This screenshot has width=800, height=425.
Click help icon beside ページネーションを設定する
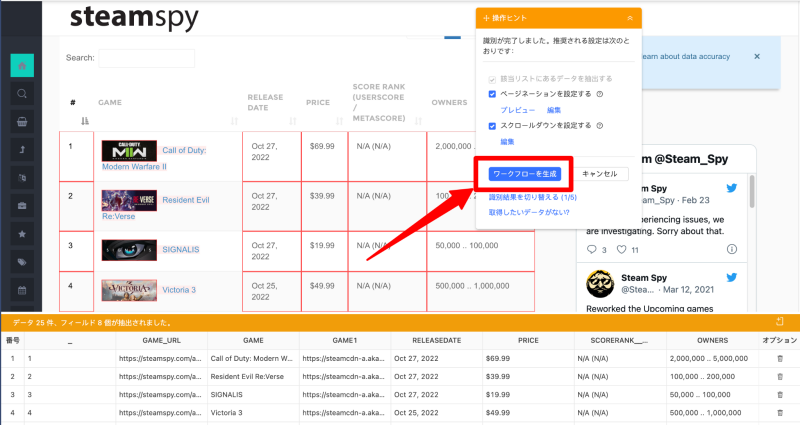600,94
